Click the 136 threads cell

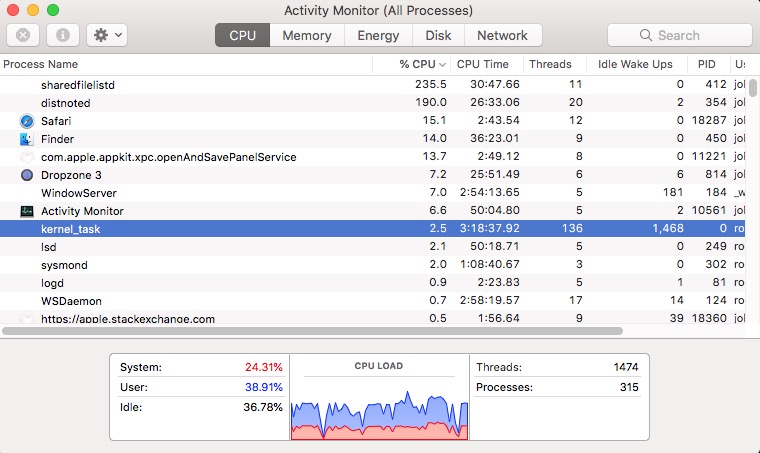click(x=572, y=228)
